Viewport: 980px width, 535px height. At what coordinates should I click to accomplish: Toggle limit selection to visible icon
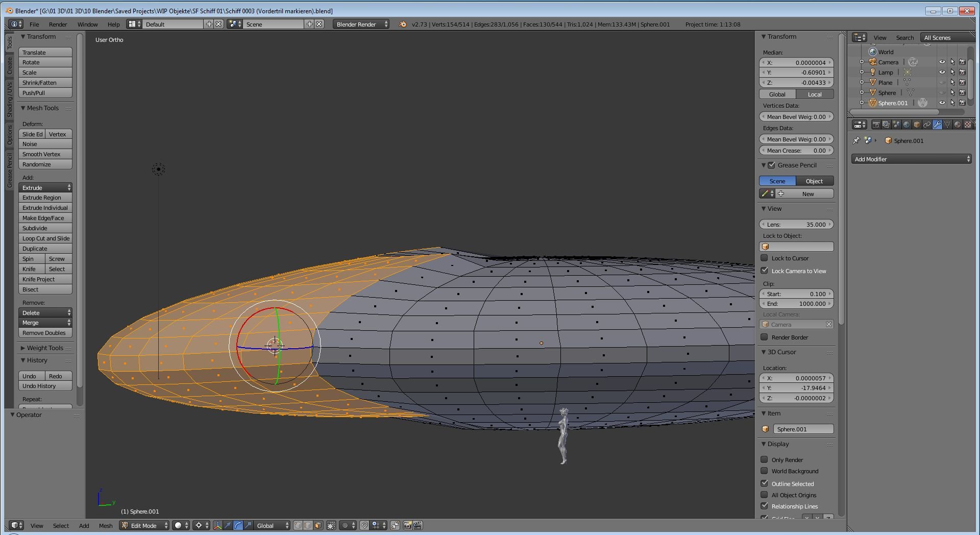(331, 525)
